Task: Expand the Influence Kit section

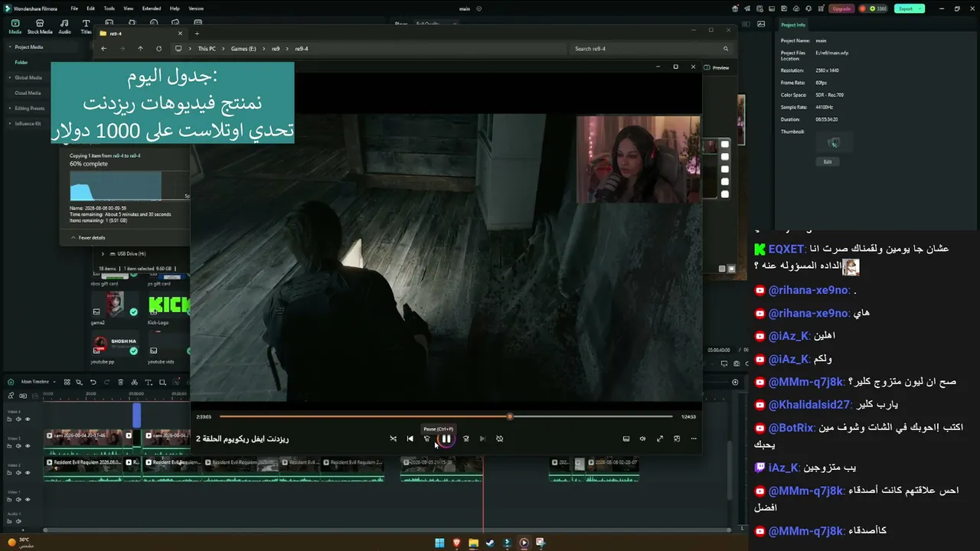Action: [x=10, y=123]
